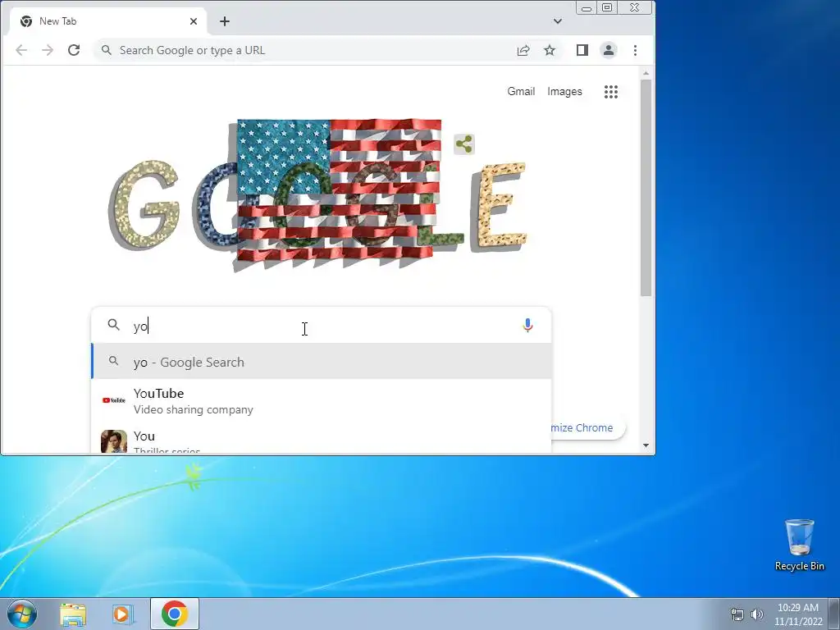Image resolution: width=840 pixels, height=630 pixels.
Task: Choose the 'You' Thriller series suggestion
Action: [x=322, y=440]
